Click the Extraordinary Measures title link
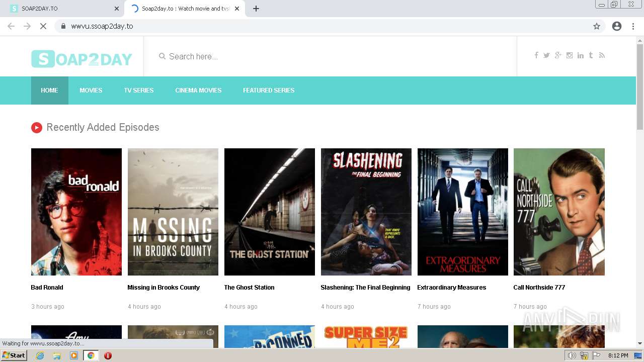The width and height of the screenshot is (644, 362). [452, 288]
